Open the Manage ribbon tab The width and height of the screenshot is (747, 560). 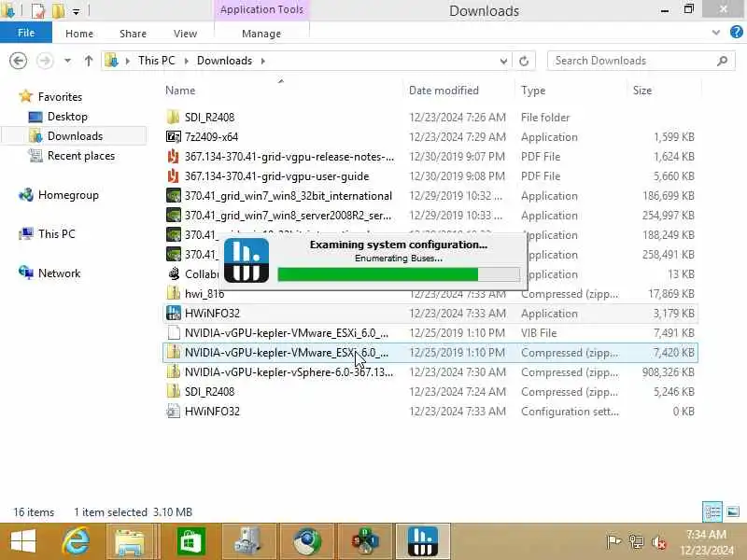tap(261, 34)
